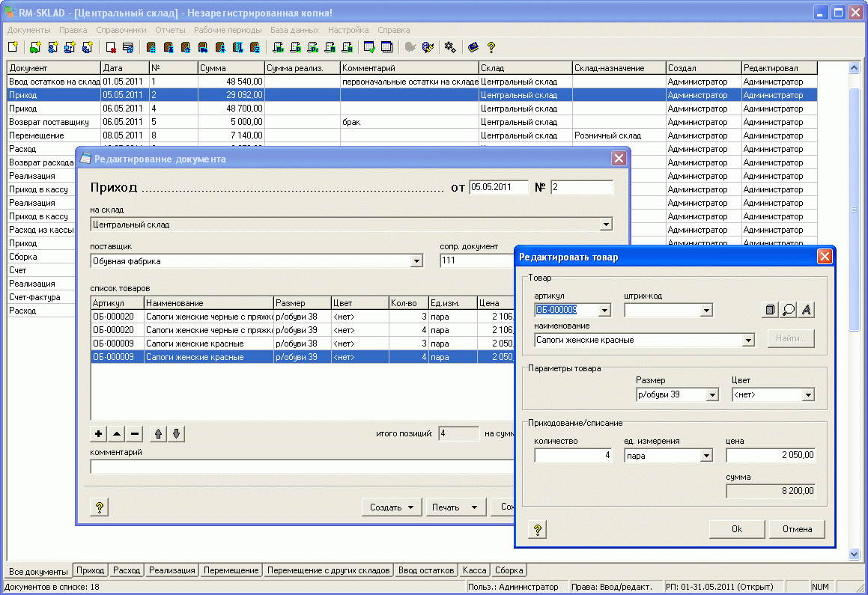Screen dimensions: 868x595
Task: Move selected product down with arrow button
Action: 175,433
